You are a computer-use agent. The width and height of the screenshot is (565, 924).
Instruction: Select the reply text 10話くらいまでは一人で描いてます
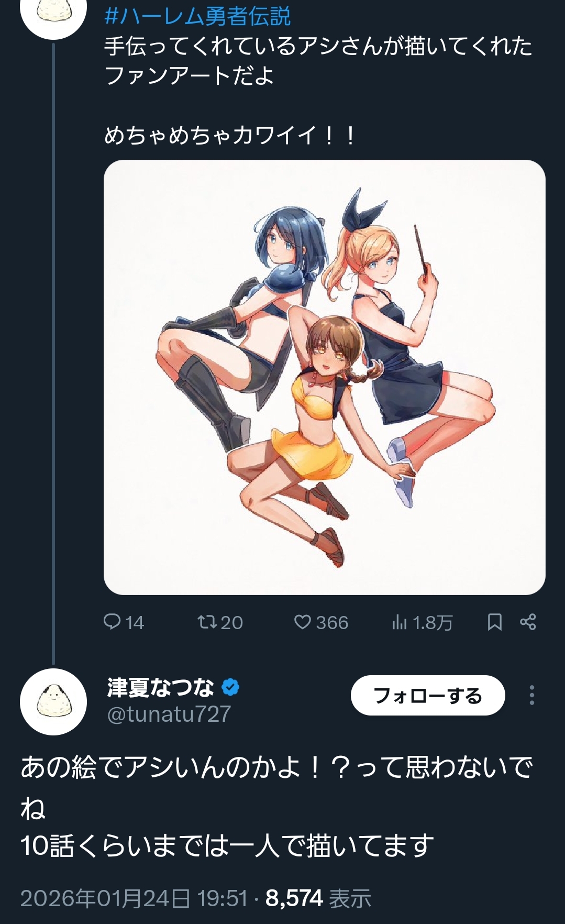227,845
